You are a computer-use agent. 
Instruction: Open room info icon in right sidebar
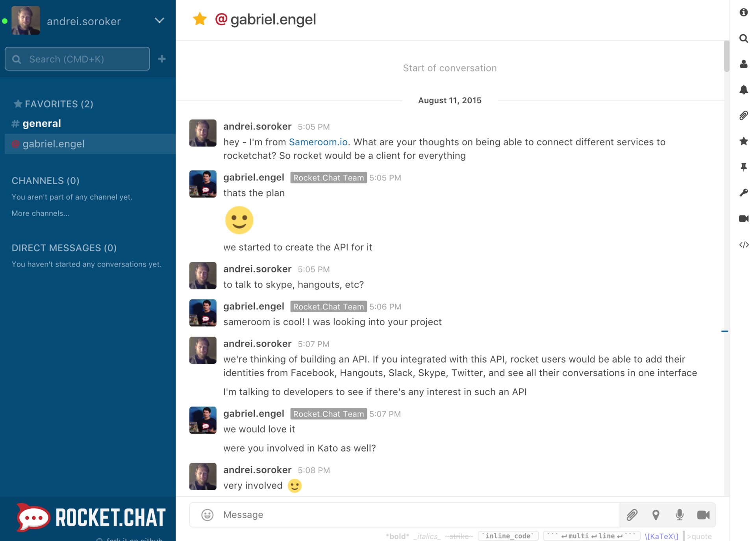pos(743,12)
